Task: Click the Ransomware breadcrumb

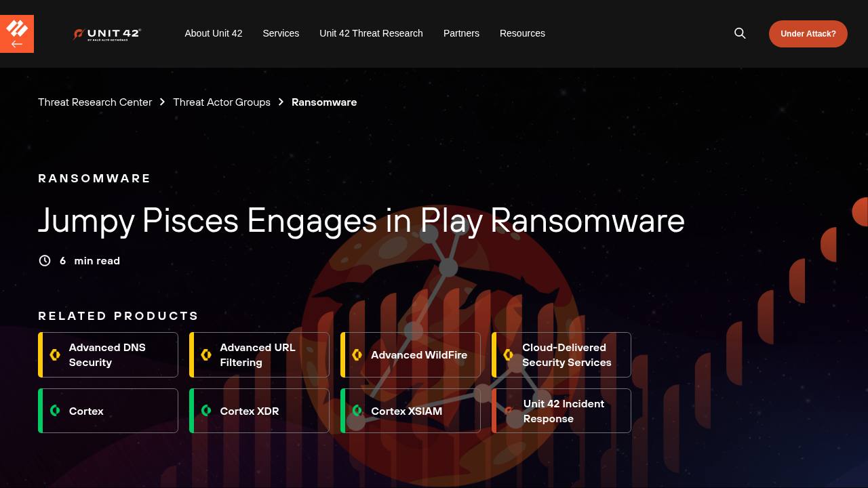Action: pyautogui.click(x=324, y=102)
